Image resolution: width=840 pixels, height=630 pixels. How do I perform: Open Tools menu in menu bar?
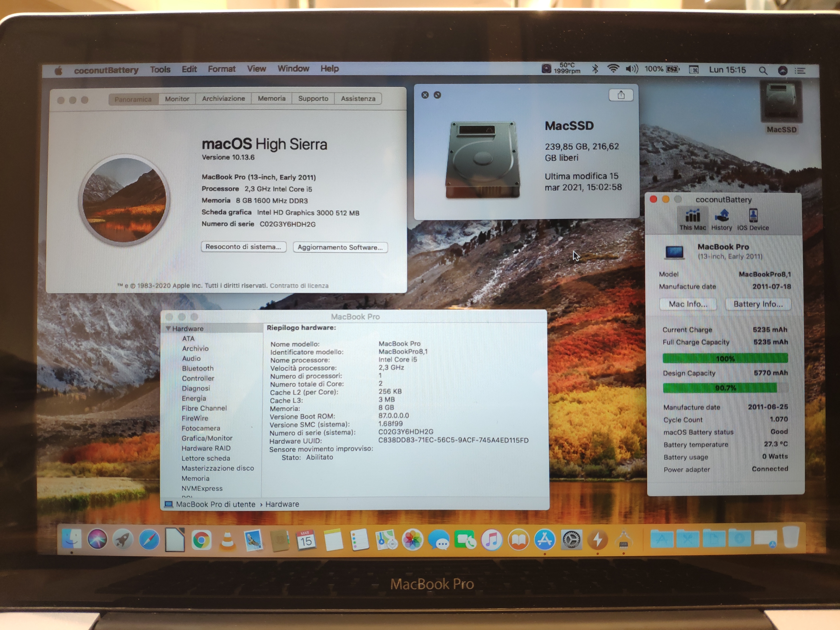point(160,69)
